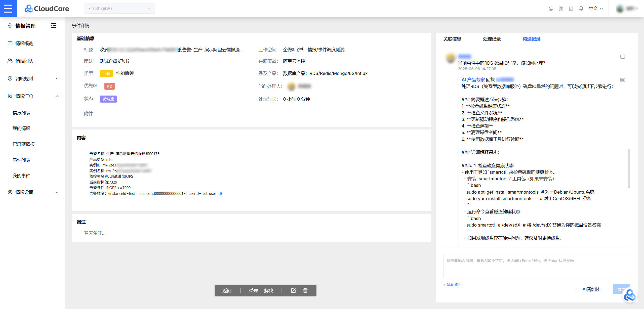644x309 pixels.
Task: Open the floating CloudCare assistant bubble
Action: [x=629, y=295]
